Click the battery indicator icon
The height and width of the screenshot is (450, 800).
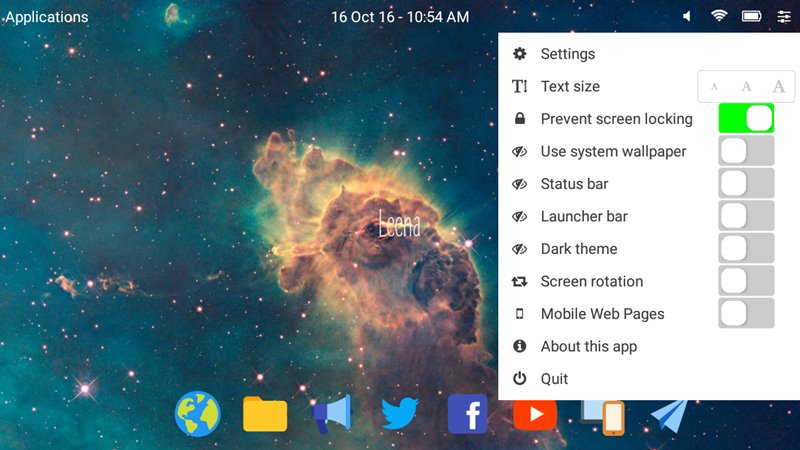click(752, 16)
